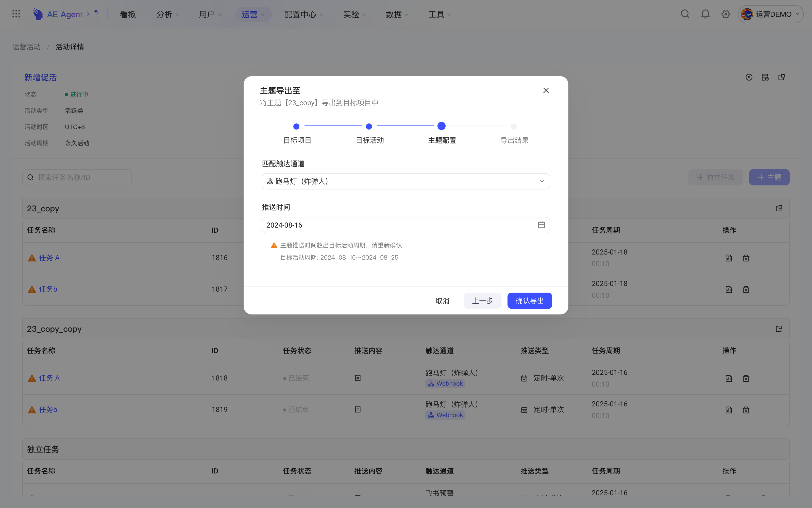This screenshot has width=812, height=508.
Task: Go to the 看板 menu item
Action: point(128,14)
